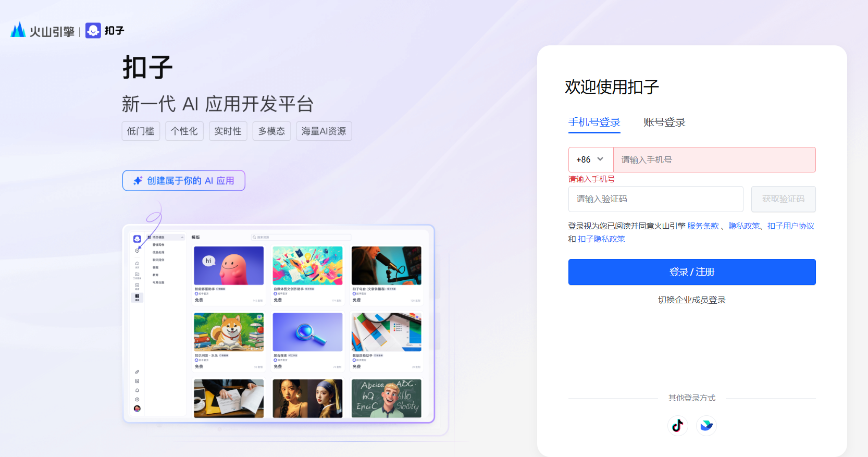Click 切换企业成员登录 link
The width and height of the screenshot is (868, 457).
(x=692, y=300)
